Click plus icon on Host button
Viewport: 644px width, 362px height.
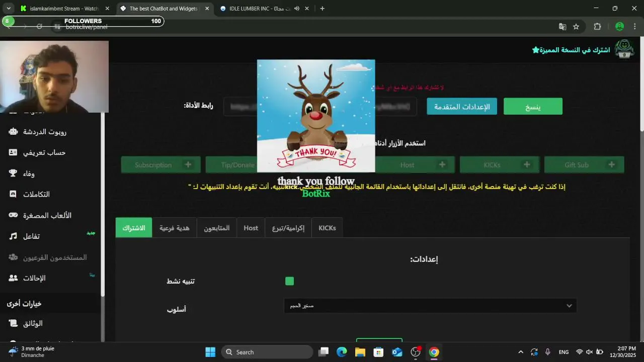tap(442, 164)
